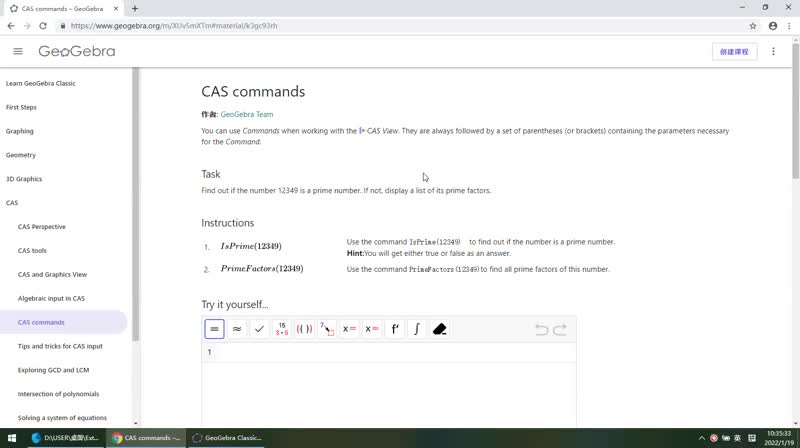Click the page vertical scrollbar

click(795, 111)
